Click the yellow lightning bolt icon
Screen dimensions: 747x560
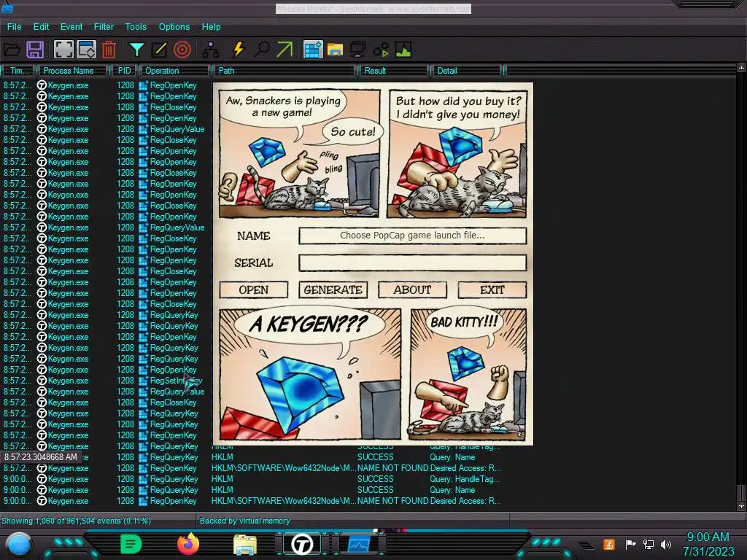pos(239,50)
